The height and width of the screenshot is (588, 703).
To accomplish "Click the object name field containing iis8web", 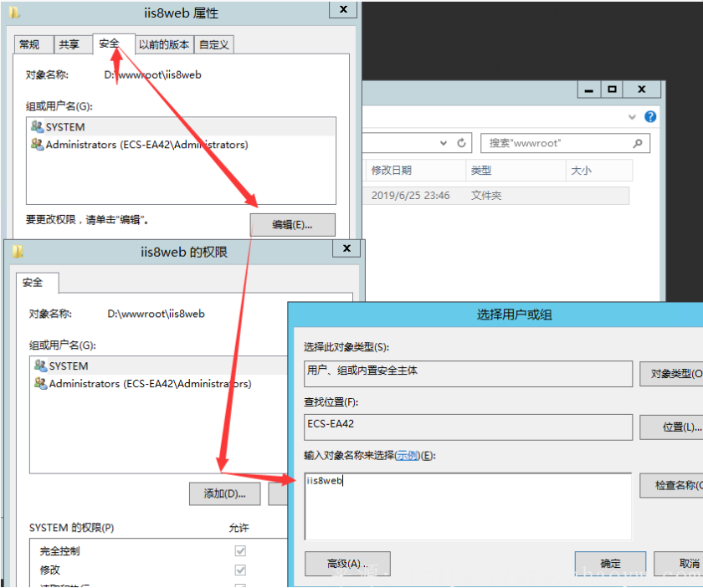I will click(x=467, y=505).
